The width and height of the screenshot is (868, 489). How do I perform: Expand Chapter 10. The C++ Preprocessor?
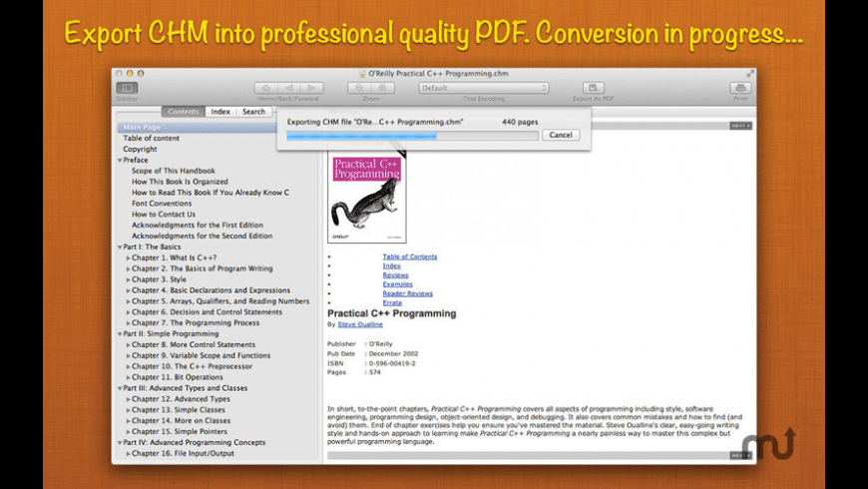click(128, 366)
